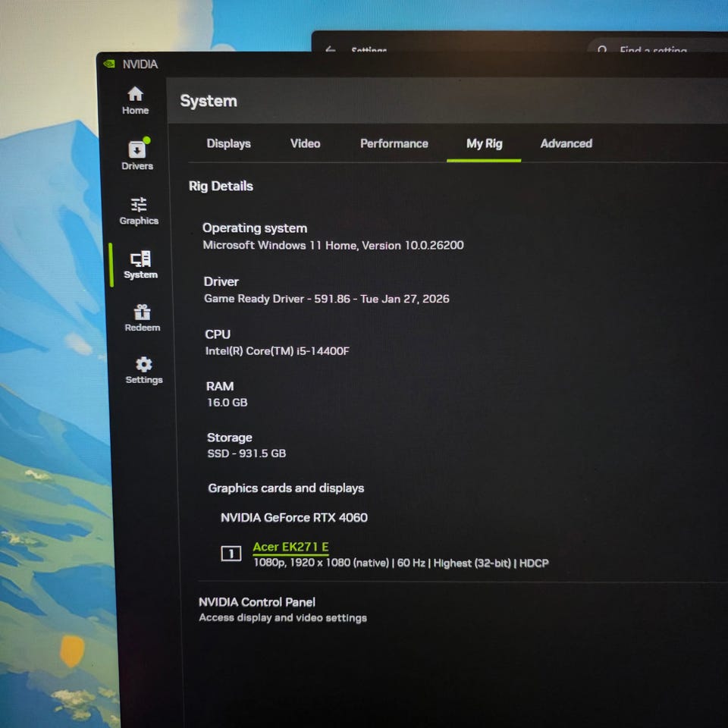Screen dimensions: 728x728
Task: Select the 16.0 GB RAM value
Action: tap(227, 403)
